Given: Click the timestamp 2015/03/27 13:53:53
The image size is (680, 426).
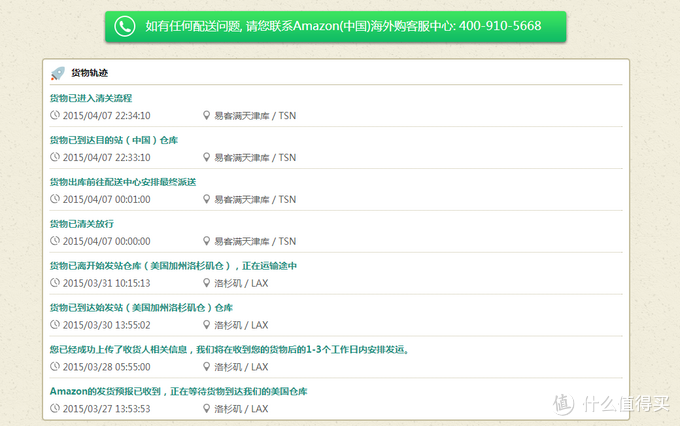Looking at the screenshot, I should click(107, 409).
